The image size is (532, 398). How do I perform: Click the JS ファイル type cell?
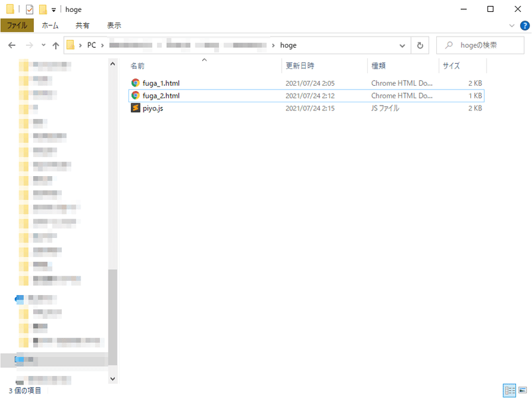coord(385,108)
